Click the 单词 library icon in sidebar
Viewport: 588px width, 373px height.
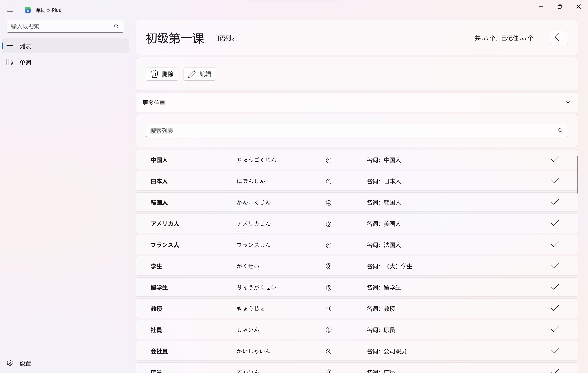[10, 62]
